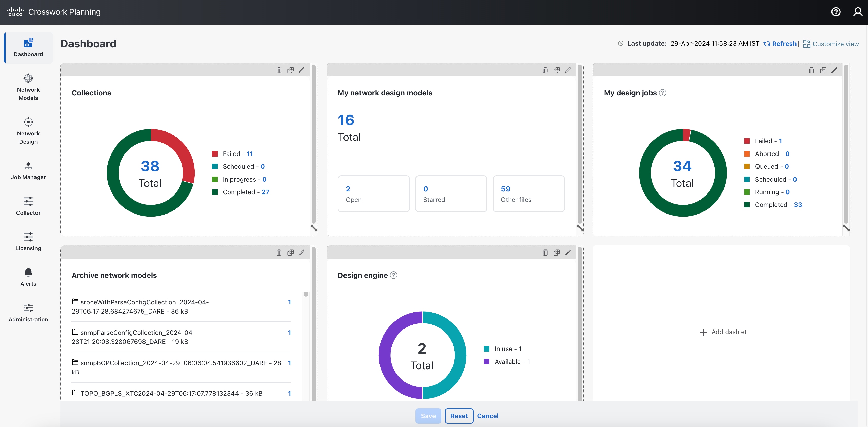
Task: Edit the My design jobs dashlet
Action: [x=835, y=70]
